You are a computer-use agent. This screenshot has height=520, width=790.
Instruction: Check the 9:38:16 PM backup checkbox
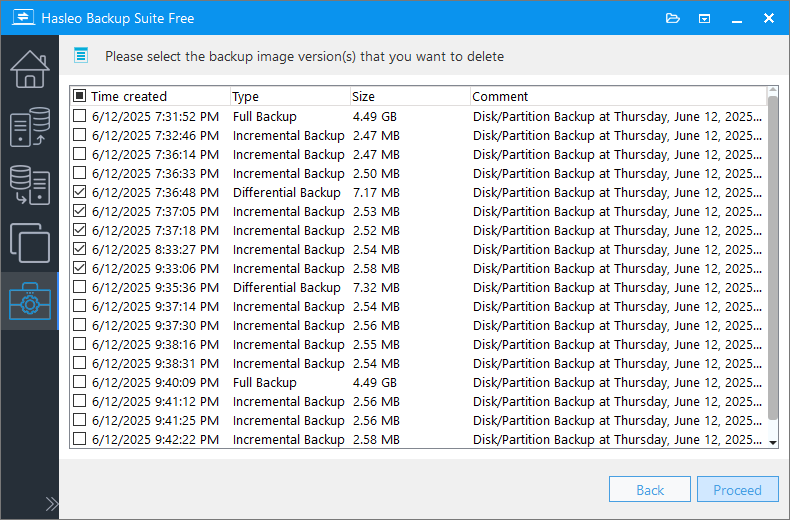80,344
